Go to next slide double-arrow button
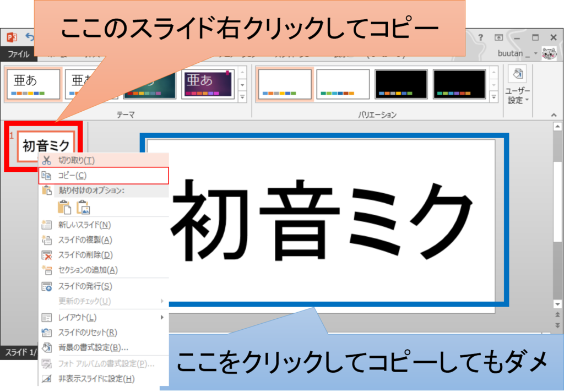564x392 pixels. pyautogui.click(x=557, y=325)
